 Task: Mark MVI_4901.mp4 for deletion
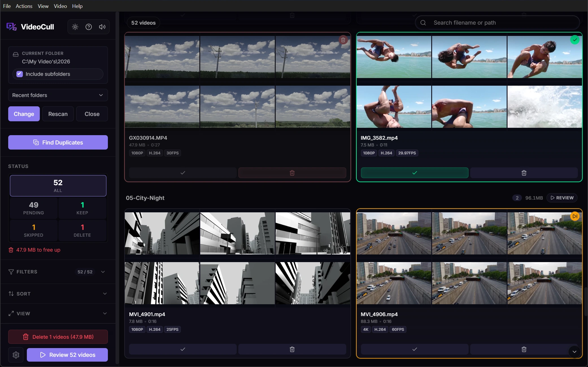[x=292, y=349]
